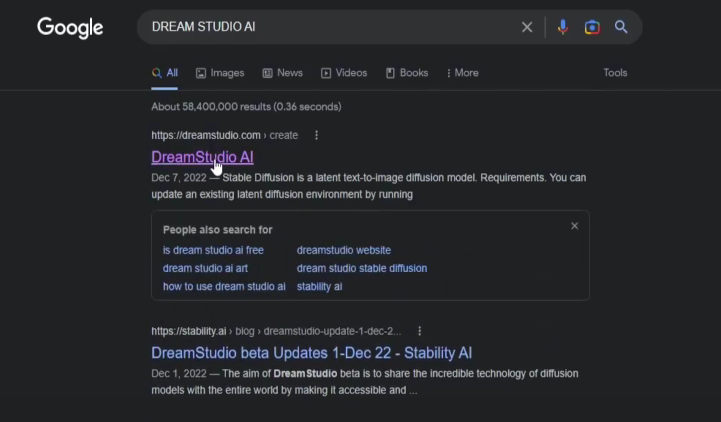Click the 'Dec 1, 2022' result date
The height and width of the screenshot is (422, 721).
pos(179,373)
